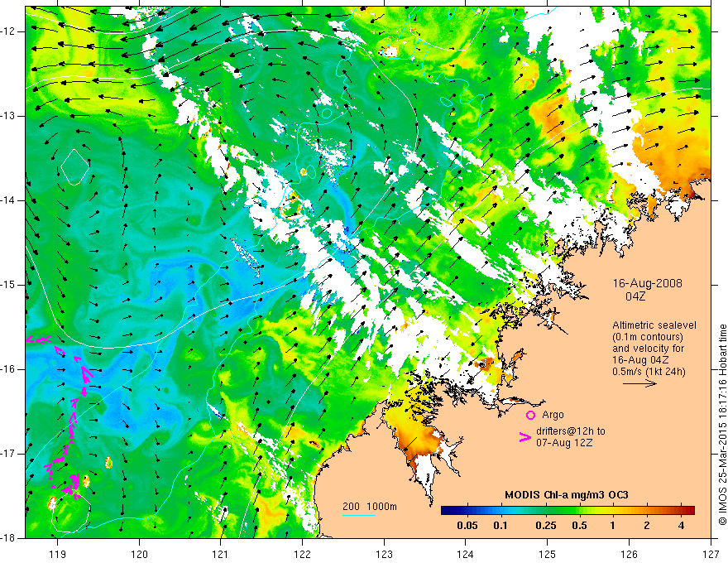Click the text '0.5m/s (1kt 24h)'
The image size is (728, 563).
649,372
